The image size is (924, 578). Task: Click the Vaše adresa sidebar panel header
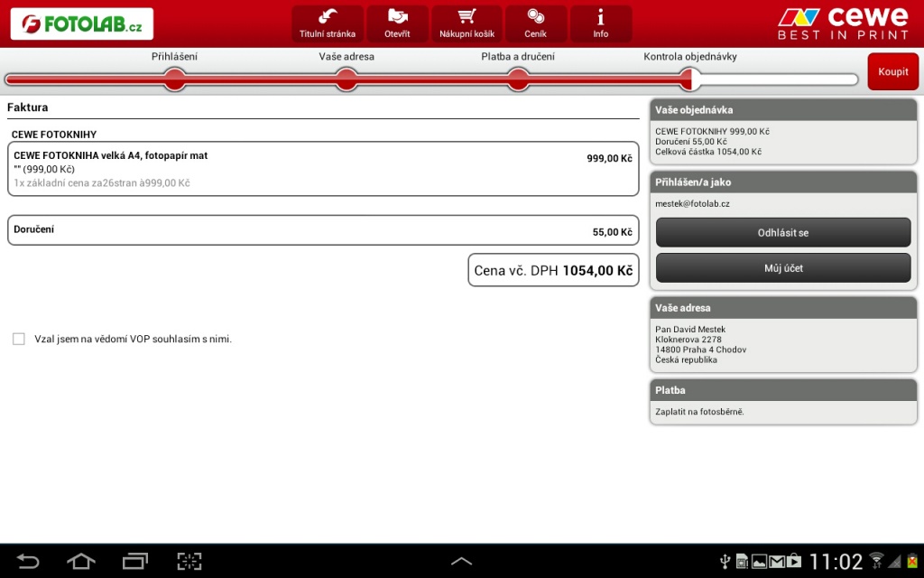click(x=783, y=308)
